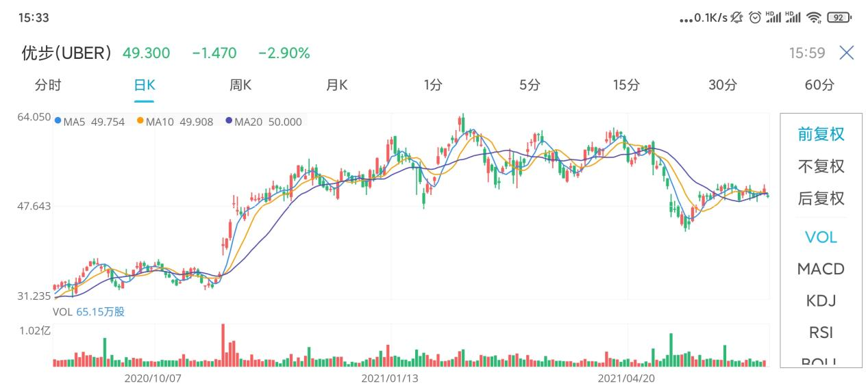Screen dimensions: 868x390
Task: Click the purple MA20 legend dot
Action: point(229,122)
